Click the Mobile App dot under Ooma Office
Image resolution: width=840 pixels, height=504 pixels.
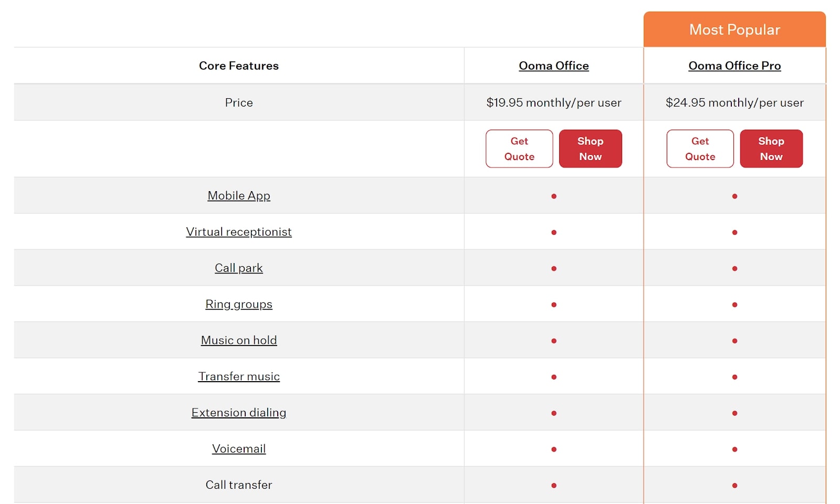pos(554,196)
